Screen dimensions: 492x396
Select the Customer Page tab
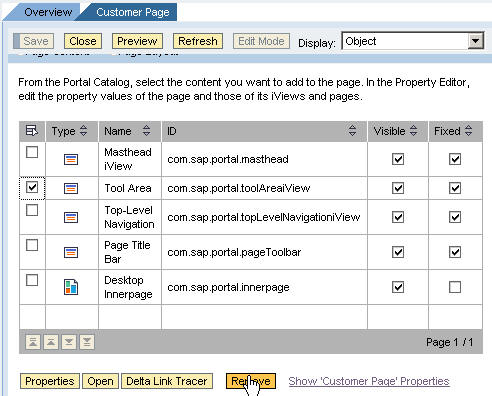point(133,12)
